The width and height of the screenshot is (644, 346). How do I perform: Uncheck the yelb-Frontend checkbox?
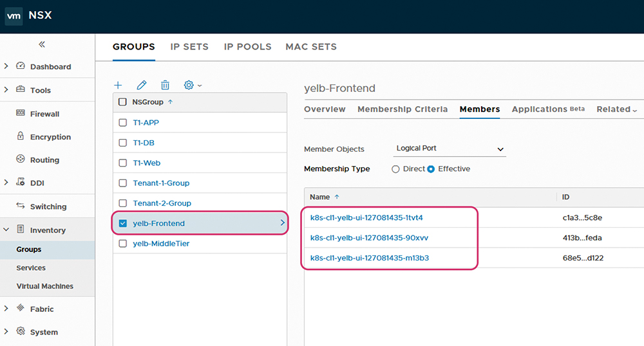123,223
